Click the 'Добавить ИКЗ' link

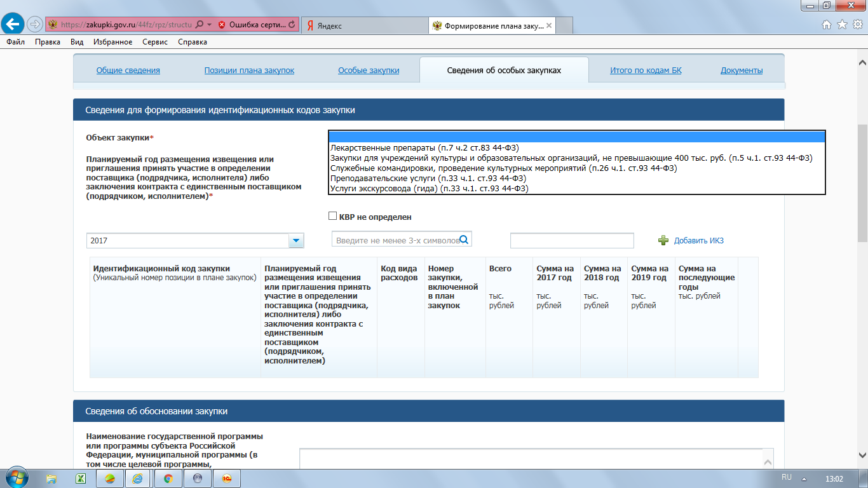click(x=698, y=241)
